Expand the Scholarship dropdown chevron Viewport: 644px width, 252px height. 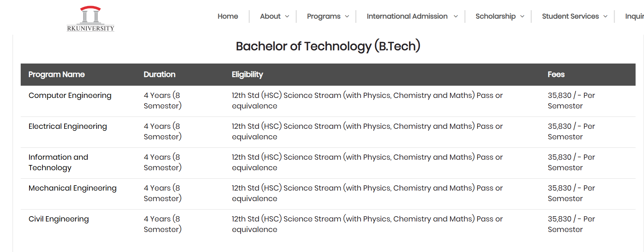coord(522,16)
